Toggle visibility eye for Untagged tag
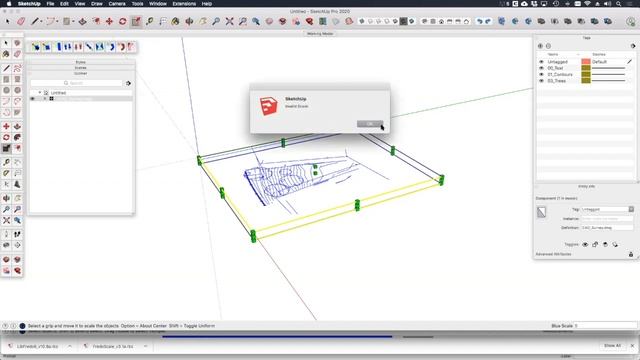Screen dimensions: 640x360 pyautogui.click(x=542, y=62)
